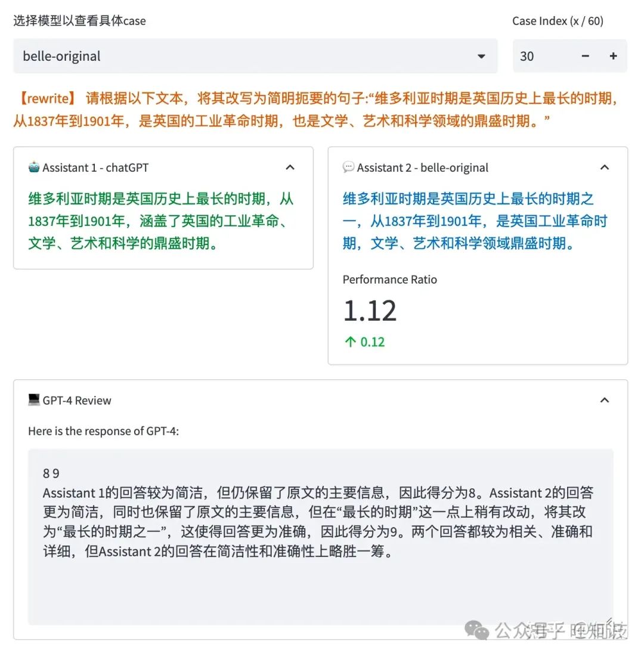
Task: Click the Assistant 2 - belle-original header label
Action: click(422, 168)
